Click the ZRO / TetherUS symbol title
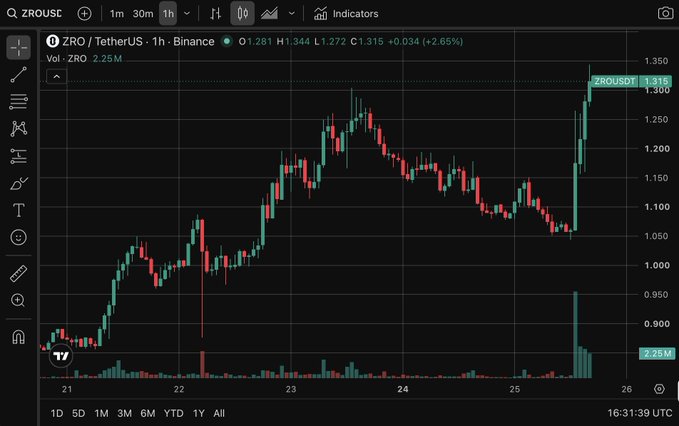This screenshot has width=679, height=426. point(138,42)
